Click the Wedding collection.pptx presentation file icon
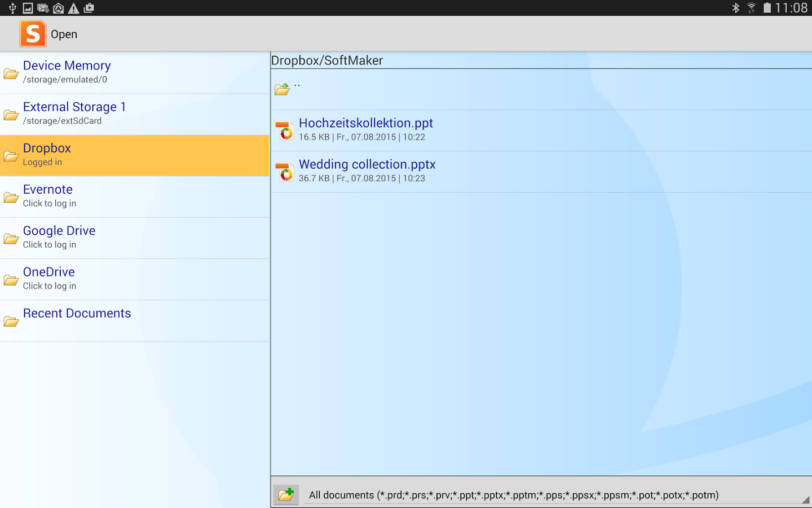 284,172
